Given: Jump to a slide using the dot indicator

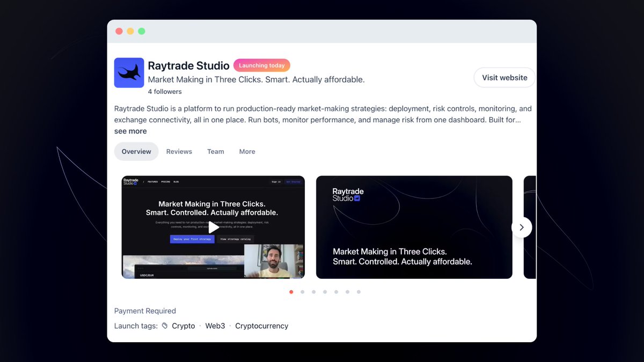Looking at the screenshot, I should (x=325, y=292).
